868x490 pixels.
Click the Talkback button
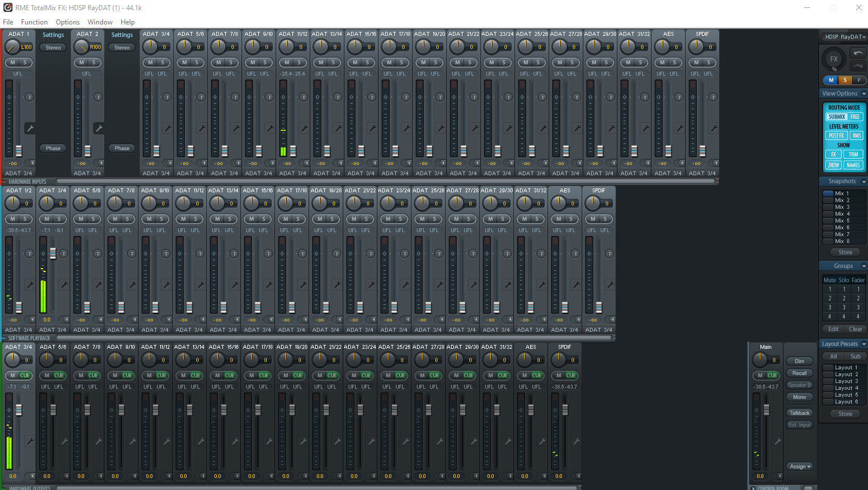[799, 413]
